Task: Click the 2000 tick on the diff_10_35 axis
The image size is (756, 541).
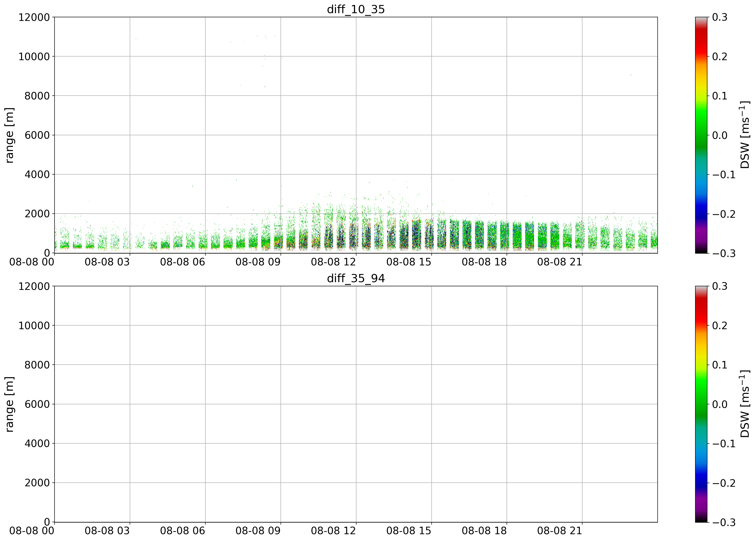Action: coord(37,214)
